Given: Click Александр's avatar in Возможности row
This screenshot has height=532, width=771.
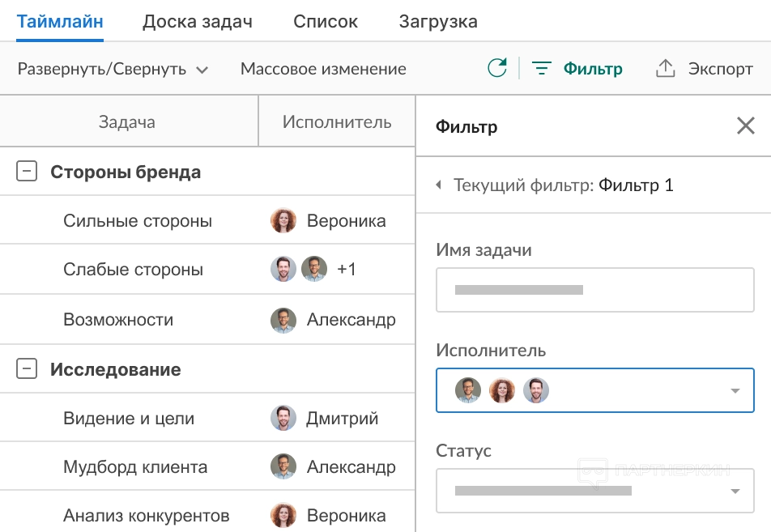Looking at the screenshot, I should (283, 320).
